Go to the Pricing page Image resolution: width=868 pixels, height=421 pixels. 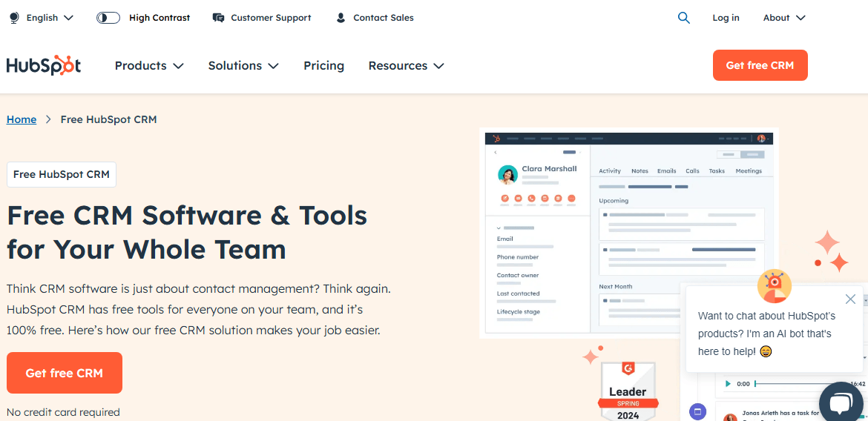coord(324,65)
